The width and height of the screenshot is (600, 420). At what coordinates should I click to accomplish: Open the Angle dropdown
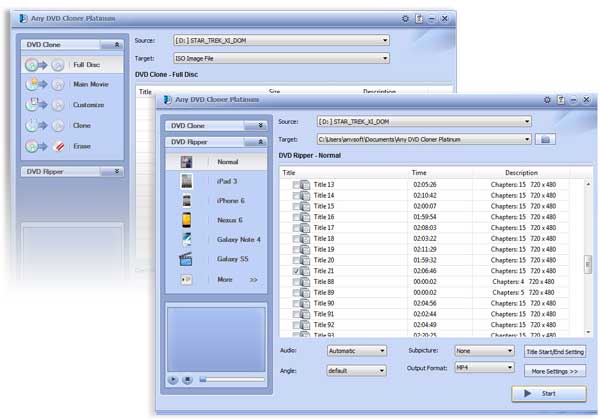coord(357,371)
